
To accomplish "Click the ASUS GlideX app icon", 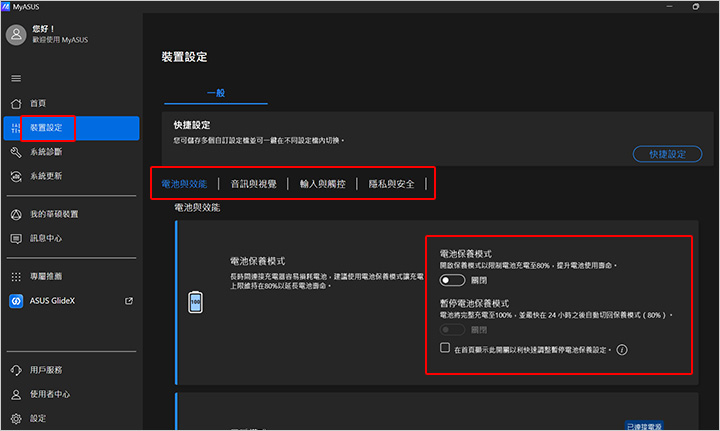I will [x=16, y=301].
